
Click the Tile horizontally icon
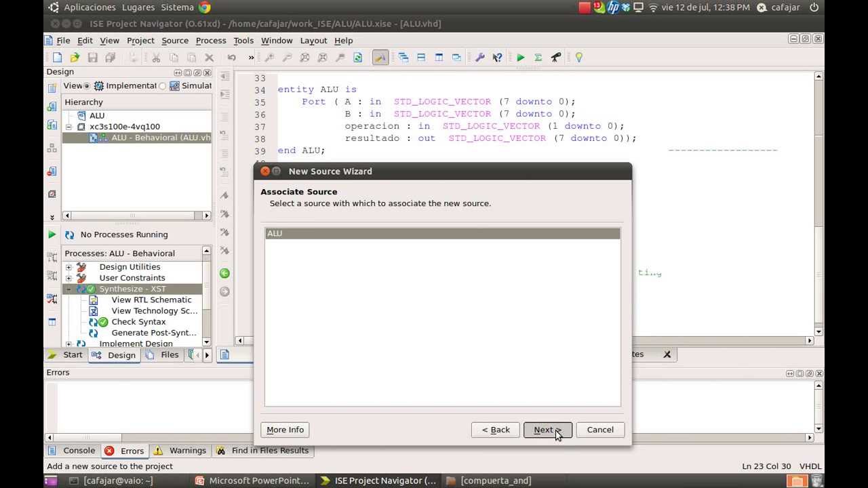point(421,58)
